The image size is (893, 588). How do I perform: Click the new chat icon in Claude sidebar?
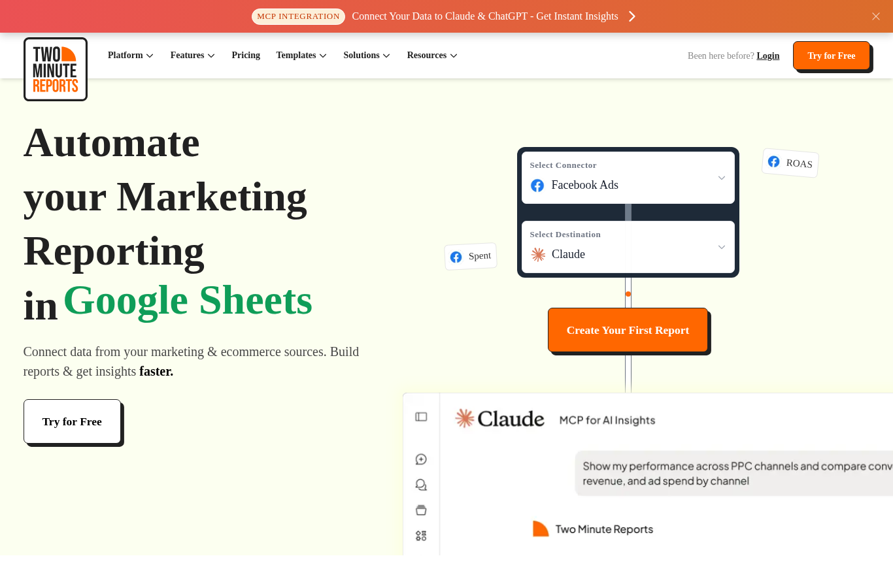click(421, 459)
